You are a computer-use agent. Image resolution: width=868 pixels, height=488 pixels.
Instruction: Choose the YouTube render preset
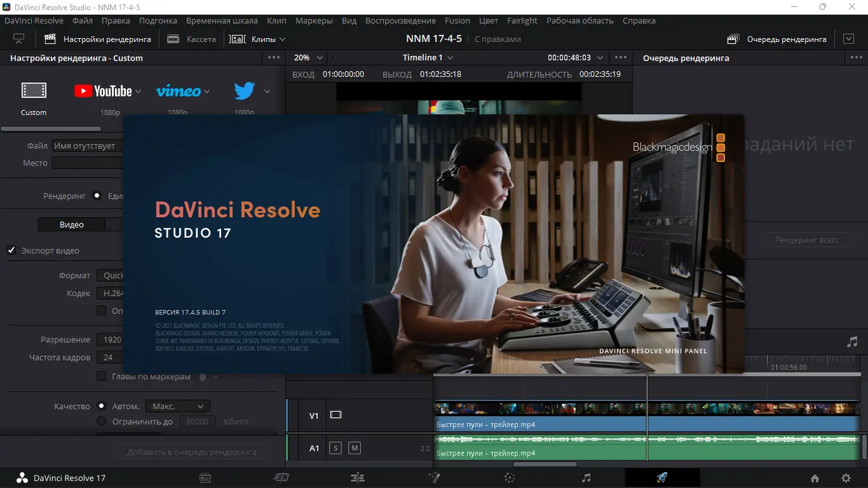tap(103, 91)
